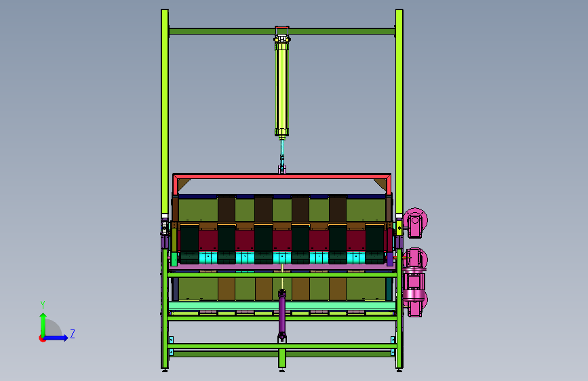Image resolution: width=588 pixels, height=381 pixels.
Task: Select the top horizontal green crossbeam
Action: [x=281, y=31]
